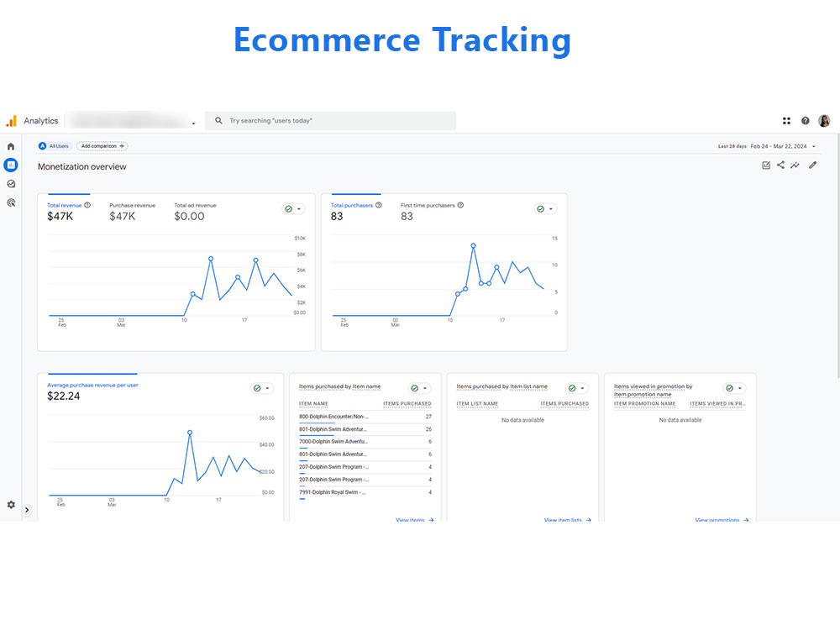Open the Insights sparkline icon
The image size is (840, 630).
(795, 165)
